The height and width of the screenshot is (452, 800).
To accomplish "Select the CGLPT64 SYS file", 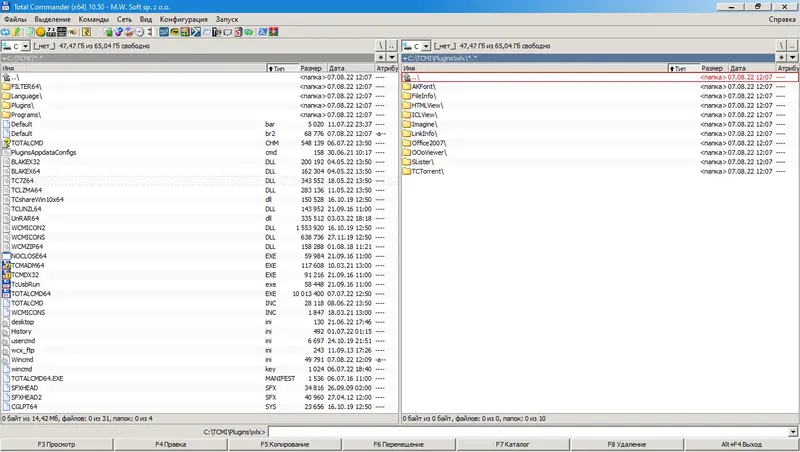I will point(199,407).
